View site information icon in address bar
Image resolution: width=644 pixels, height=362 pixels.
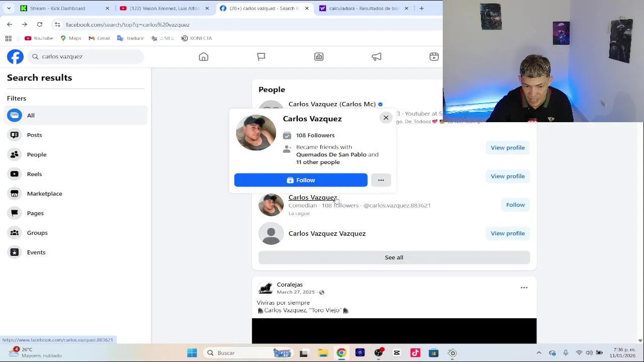pyautogui.click(x=57, y=25)
